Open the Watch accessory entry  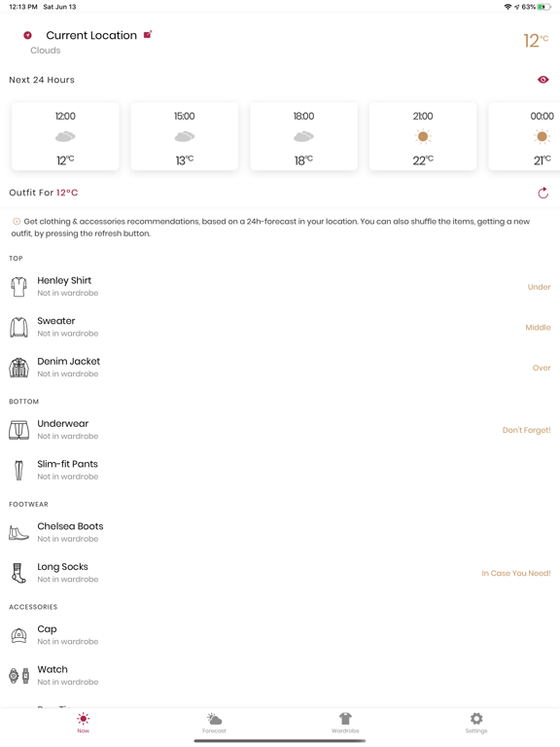(280, 675)
